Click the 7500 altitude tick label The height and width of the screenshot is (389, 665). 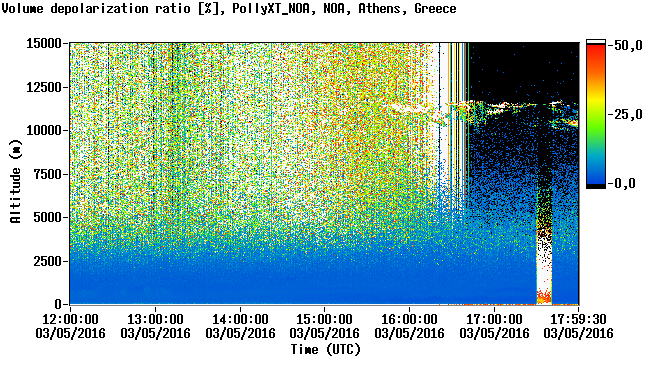point(48,174)
